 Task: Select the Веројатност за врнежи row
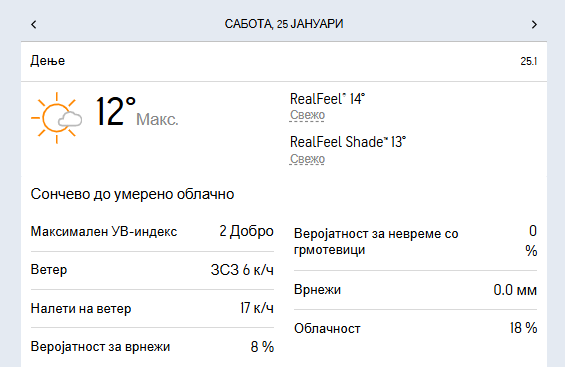[152, 347]
